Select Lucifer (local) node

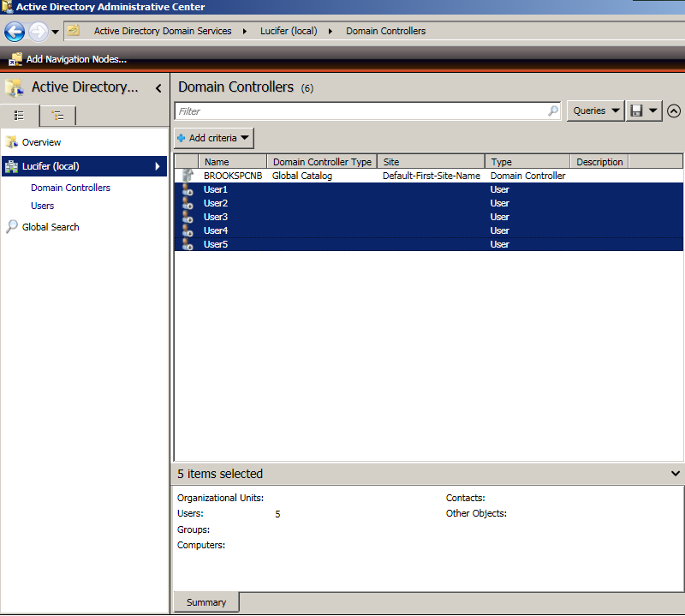coord(84,166)
